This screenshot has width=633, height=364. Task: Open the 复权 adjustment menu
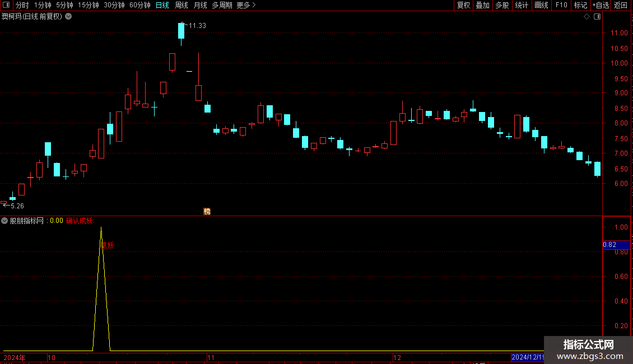pyautogui.click(x=463, y=5)
